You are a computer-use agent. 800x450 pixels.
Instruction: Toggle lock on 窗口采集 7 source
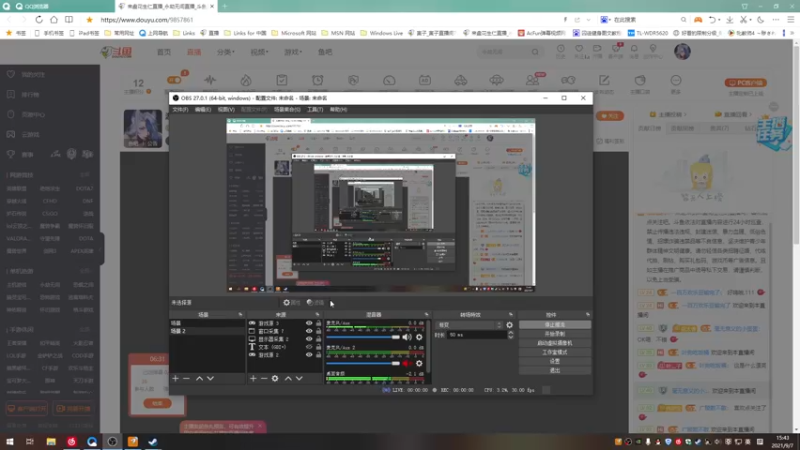point(318,331)
